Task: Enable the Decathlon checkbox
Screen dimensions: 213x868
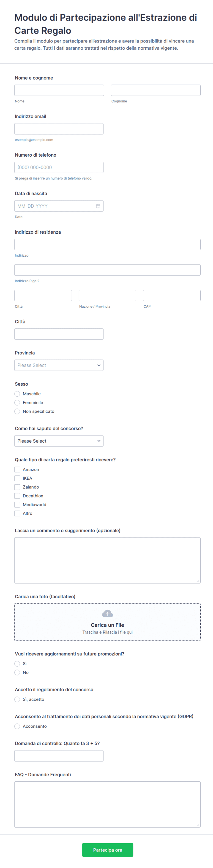Action: pos(17,496)
